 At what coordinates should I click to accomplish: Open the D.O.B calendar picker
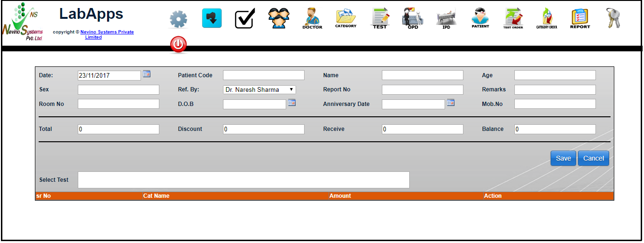tap(292, 103)
